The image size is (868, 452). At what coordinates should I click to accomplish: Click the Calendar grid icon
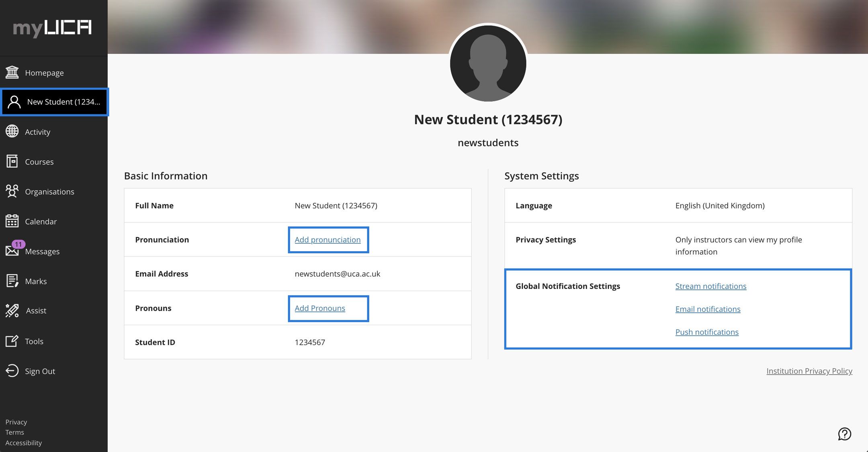click(12, 221)
